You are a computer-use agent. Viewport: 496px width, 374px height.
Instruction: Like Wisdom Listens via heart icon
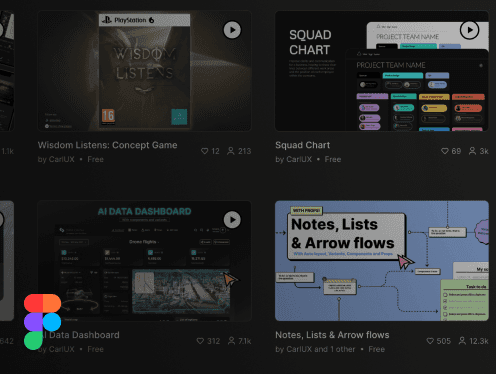pos(205,151)
